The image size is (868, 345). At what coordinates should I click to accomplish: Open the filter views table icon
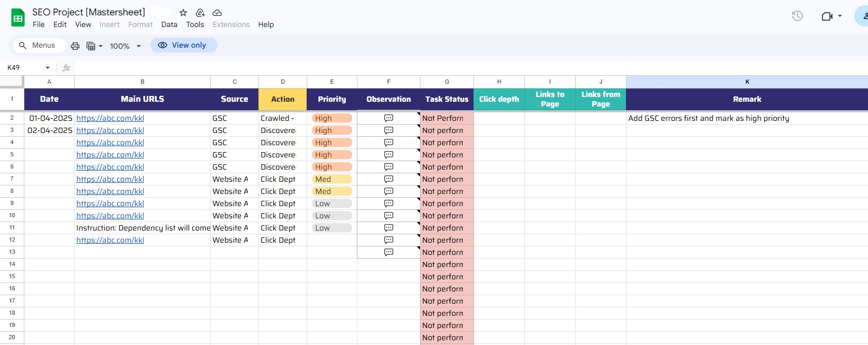click(x=91, y=46)
